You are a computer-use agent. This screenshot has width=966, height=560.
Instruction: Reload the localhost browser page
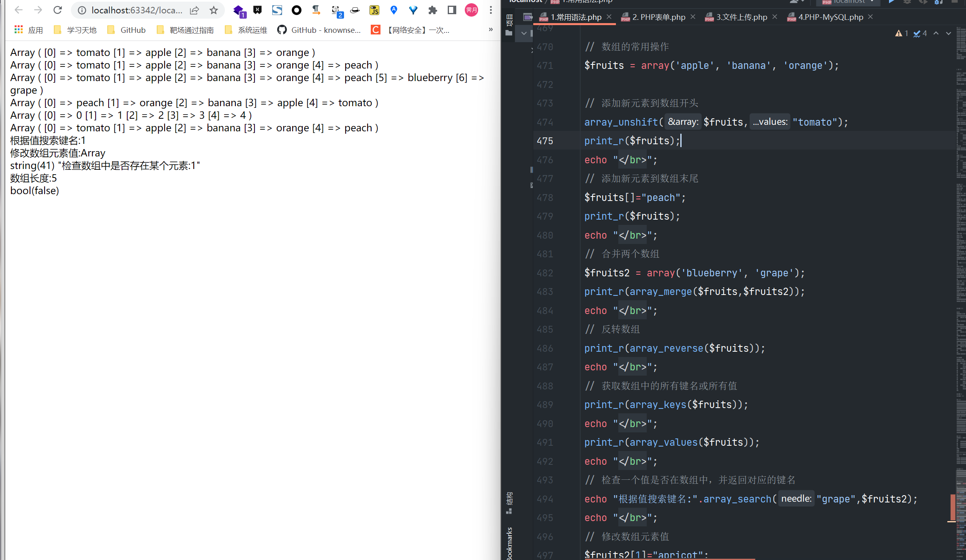58,10
